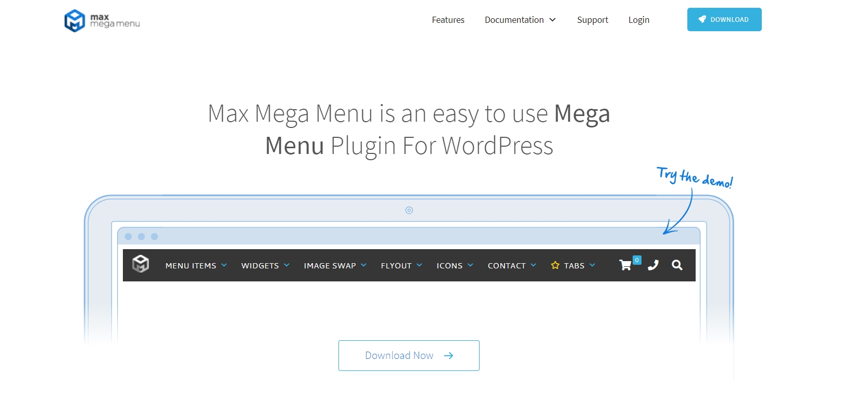The height and width of the screenshot is (400, 868).
Task: Expand the IMAGE SWAP chevron
Action: [363, 265]
